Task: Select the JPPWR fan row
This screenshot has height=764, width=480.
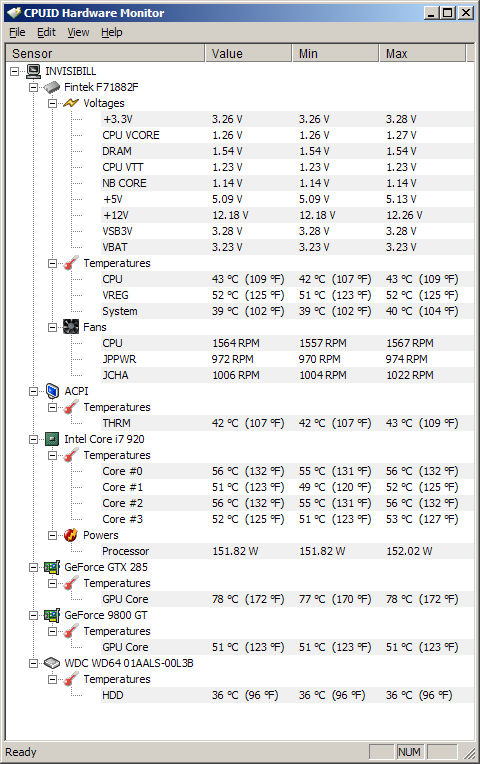Action: pos(287,359)
